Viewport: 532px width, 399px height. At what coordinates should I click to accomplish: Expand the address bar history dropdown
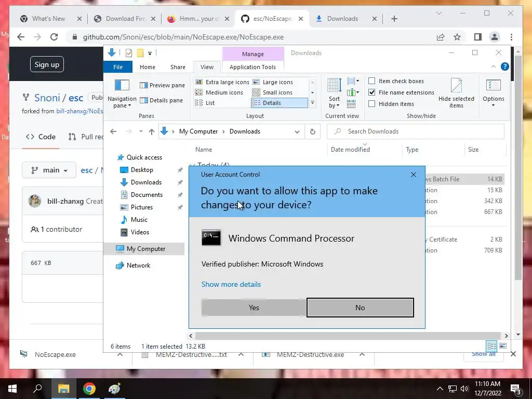click(297, 131)
